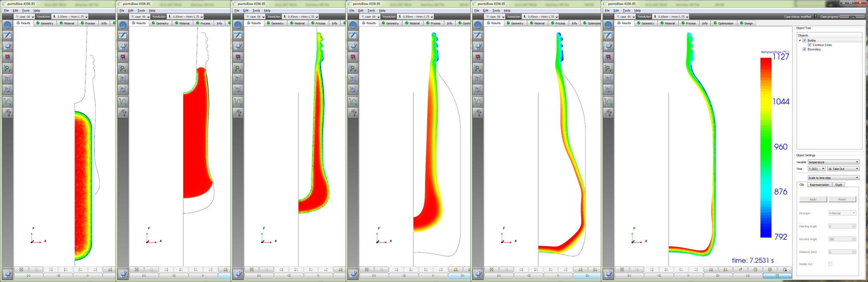Switch to the Material tab in leftmost window

tap(67, 23)
